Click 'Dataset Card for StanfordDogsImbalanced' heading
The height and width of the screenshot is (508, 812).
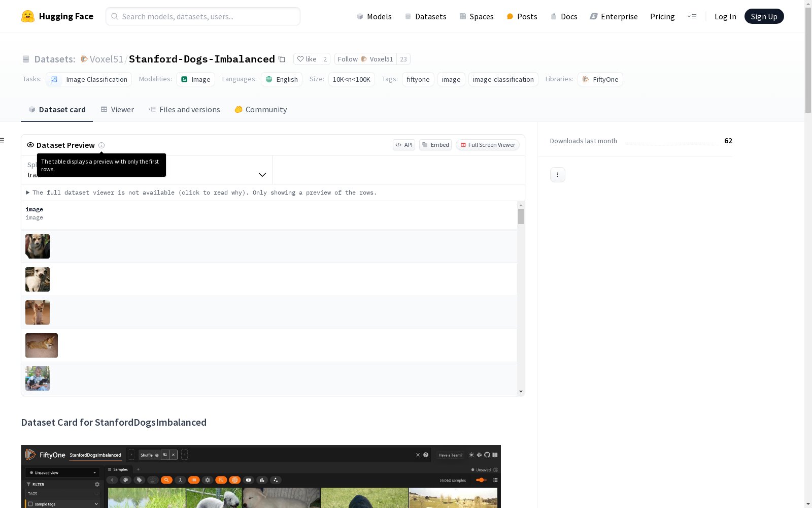(114, 422)
